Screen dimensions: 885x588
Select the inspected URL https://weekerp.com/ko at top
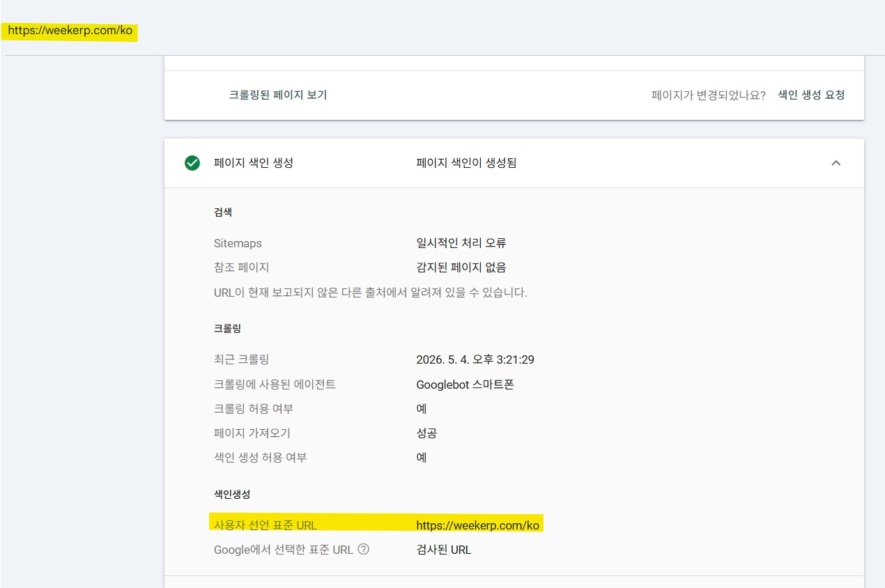pos(70,31)
